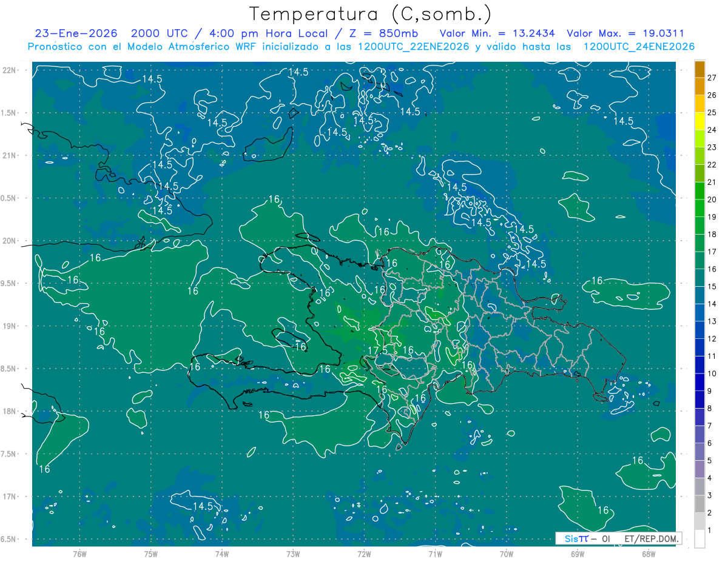This screenshot has height=562, width=728.
Task: Click the dark blue color bar segment above 9
Action: 699,383
